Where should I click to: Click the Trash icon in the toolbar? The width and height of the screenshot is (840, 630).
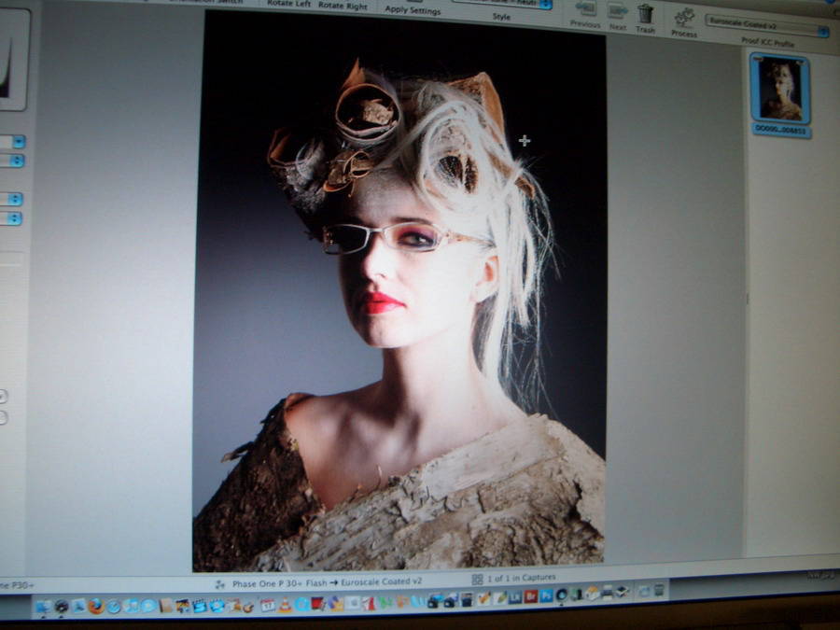point(645,14)
